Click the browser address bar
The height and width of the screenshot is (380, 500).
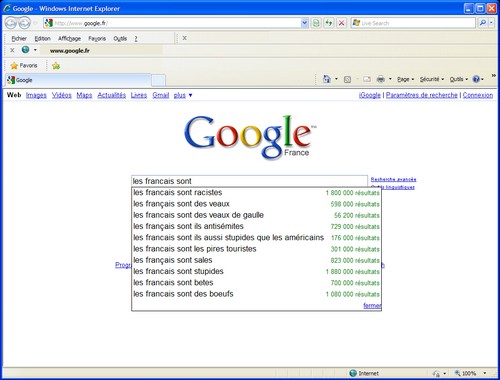click(172, 23)
